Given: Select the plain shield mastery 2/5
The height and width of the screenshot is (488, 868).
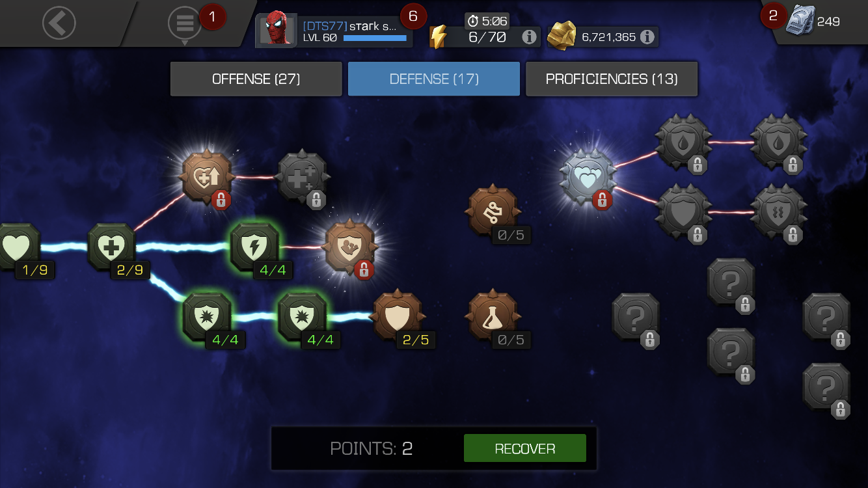Looking at the screenshot, I should click(x=398, y=316).
